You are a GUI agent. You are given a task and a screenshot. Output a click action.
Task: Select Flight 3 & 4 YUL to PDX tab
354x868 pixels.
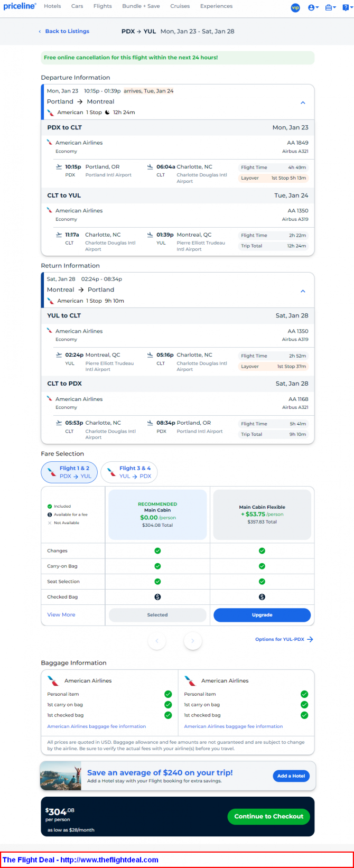(129, 472)
